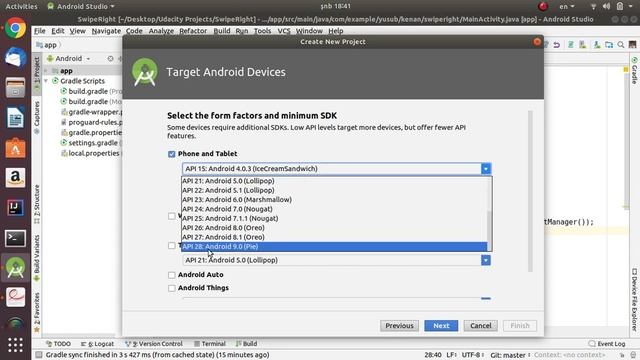Viewport: 640px width, 360px height.
Task: Click the battery icon in top bar
Action: [x=620, y=6]
